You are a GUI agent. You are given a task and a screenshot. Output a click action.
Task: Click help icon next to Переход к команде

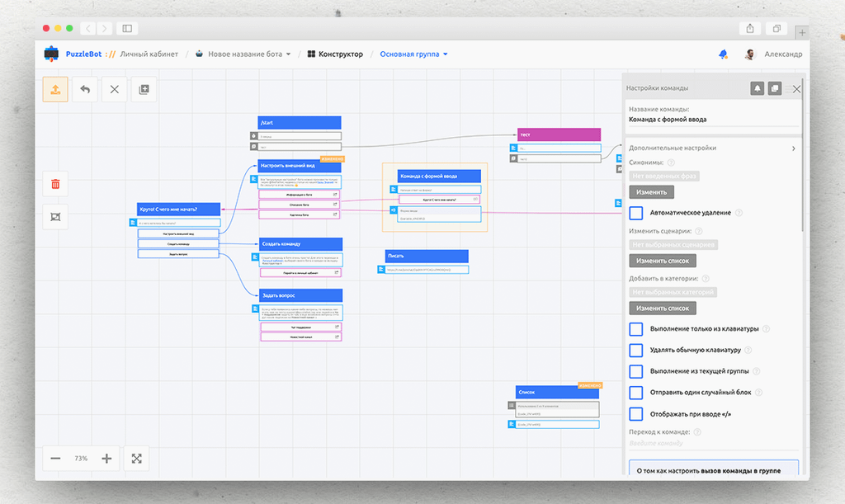coord(697,432)
